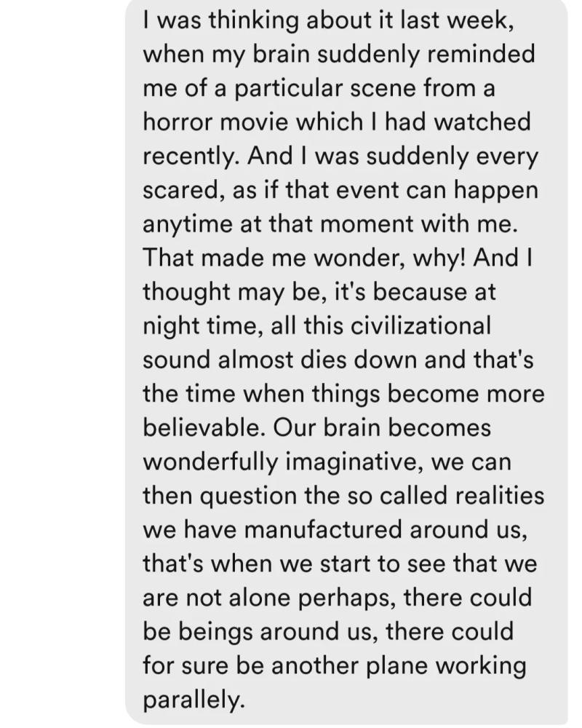Click the word "moment" in the message

pyautogui.click(x=367, y=224)
